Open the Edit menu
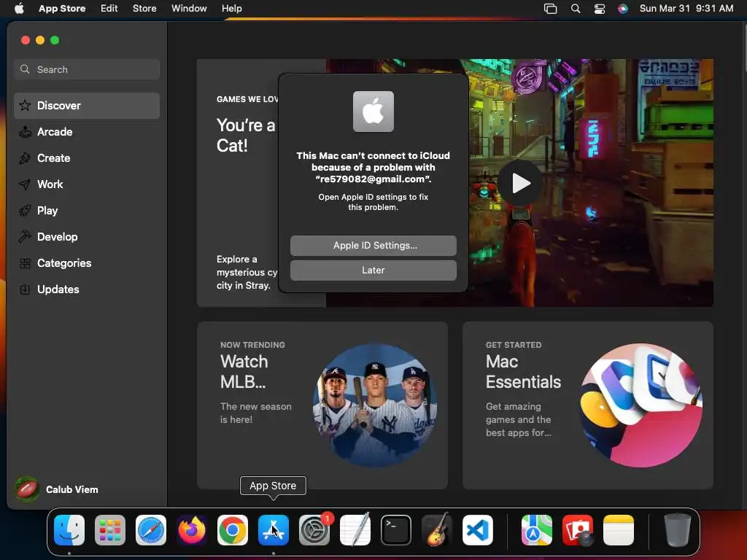This screenshot has height=560, width=747. [109, 8]
